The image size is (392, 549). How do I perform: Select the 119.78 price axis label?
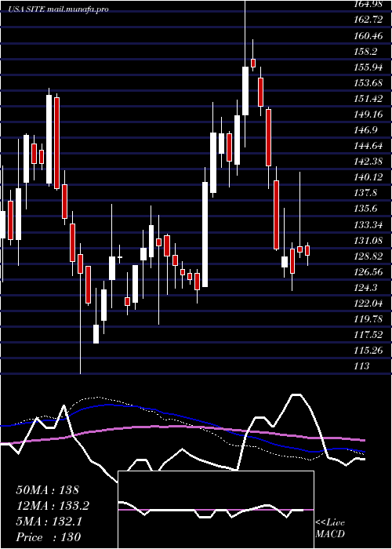coord(369,320)
